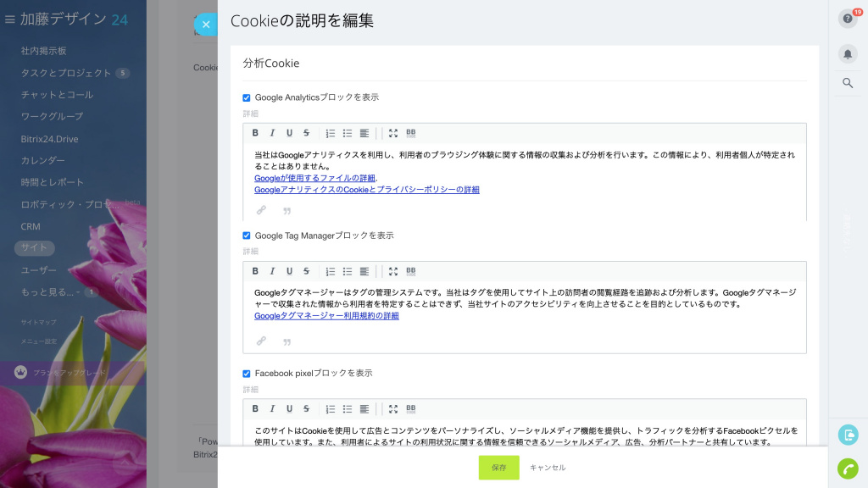This screenshot has width=868, height=488.
Task: Open notifications bell icon
Action: [x=848, y=53]
